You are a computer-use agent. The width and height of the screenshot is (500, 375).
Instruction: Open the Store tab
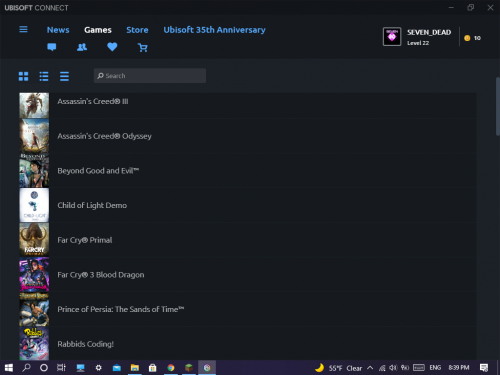click(x=137, y=30)
